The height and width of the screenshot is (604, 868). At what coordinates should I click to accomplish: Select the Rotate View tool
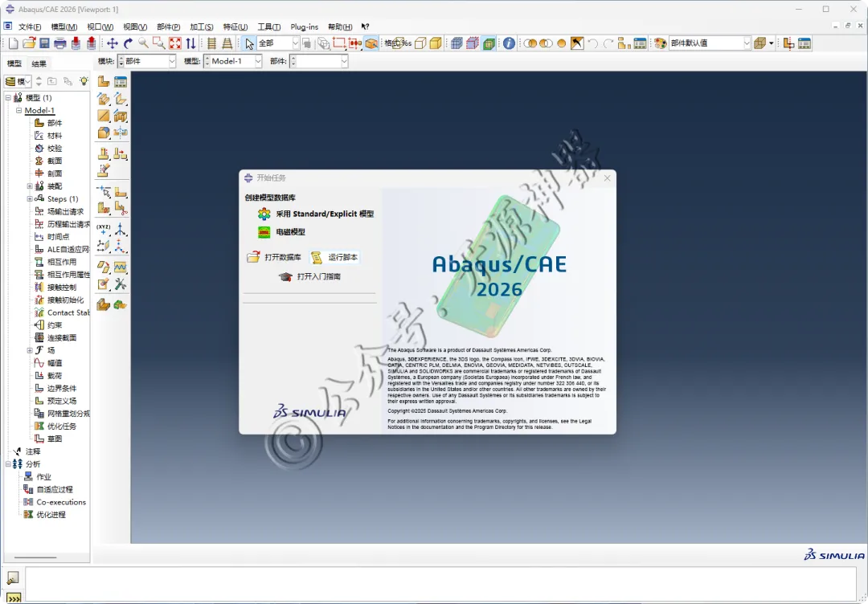click(128, 43)
